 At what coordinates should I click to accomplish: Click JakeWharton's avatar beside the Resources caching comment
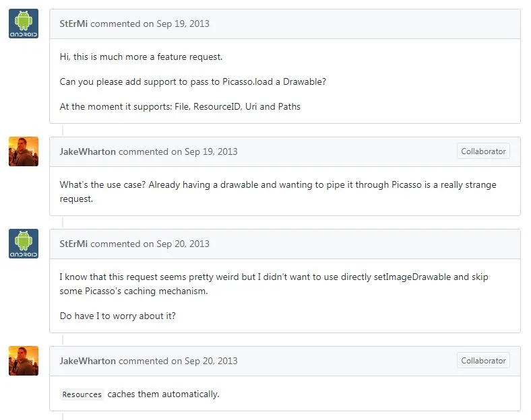24,361
